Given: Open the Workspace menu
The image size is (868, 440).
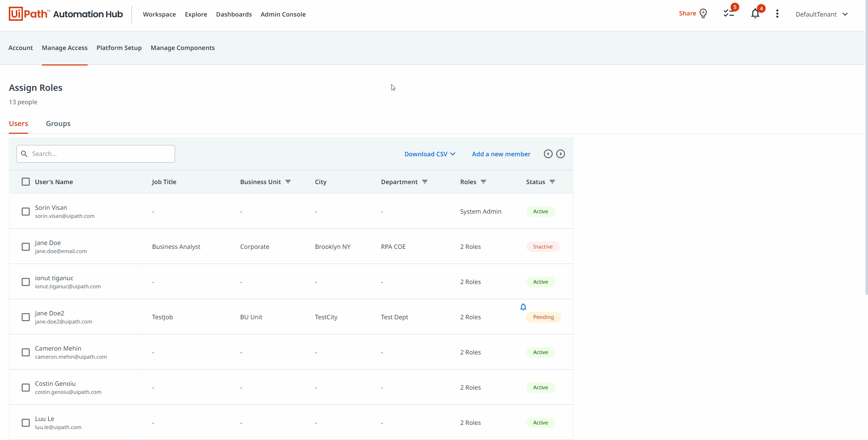Looking at the screenshot, I should tap(159, 14).
